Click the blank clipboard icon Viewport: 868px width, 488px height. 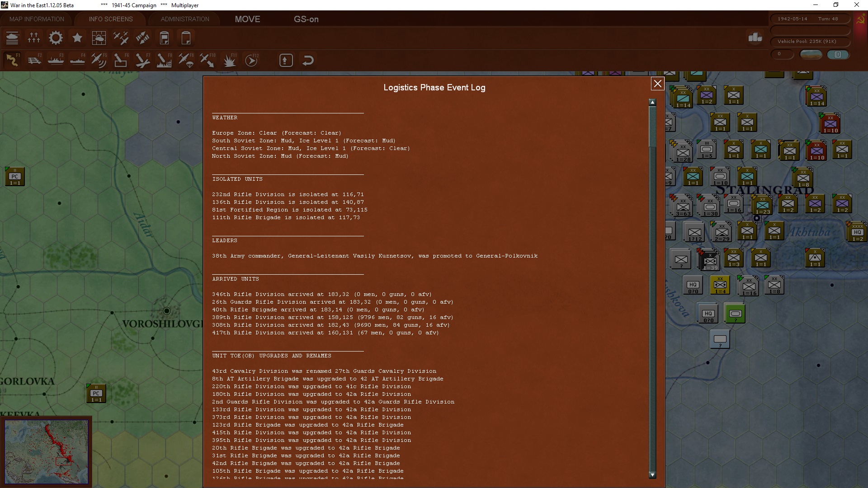186,38
